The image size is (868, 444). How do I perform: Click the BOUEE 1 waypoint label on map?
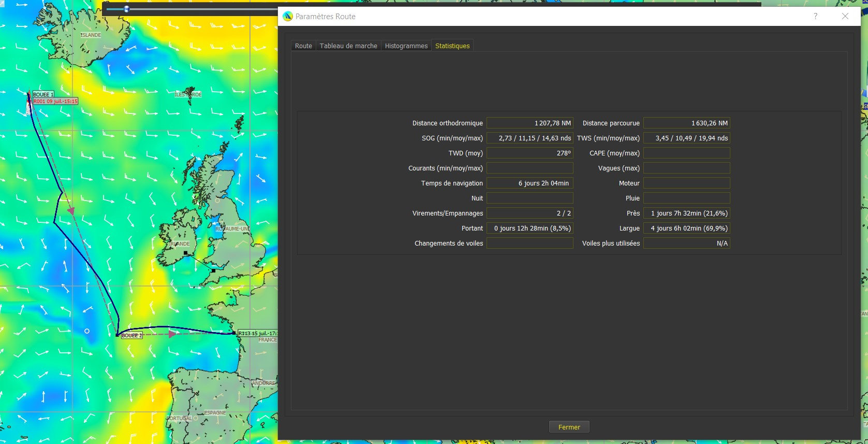tap(43, 94)
